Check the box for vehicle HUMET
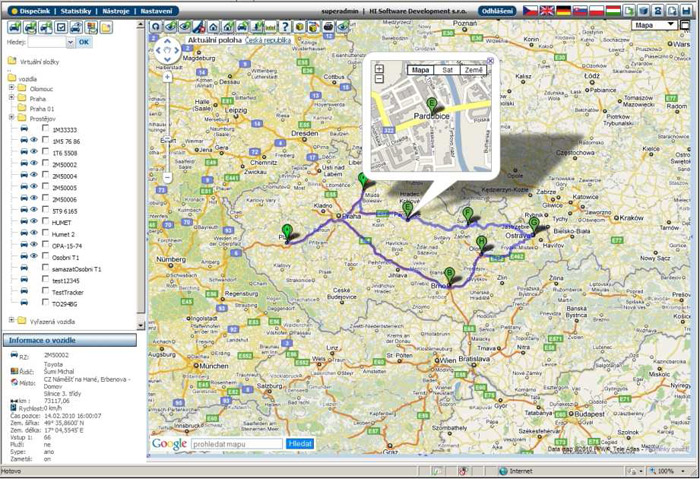This screenshot has width=700, height=479. click(45, 222)
